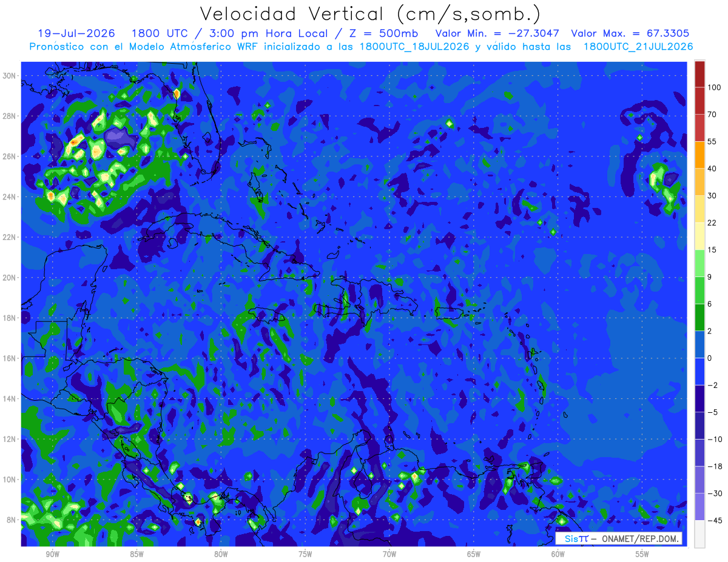
Task: Click the 20N latitude axis label
Action: pos(10,278)
